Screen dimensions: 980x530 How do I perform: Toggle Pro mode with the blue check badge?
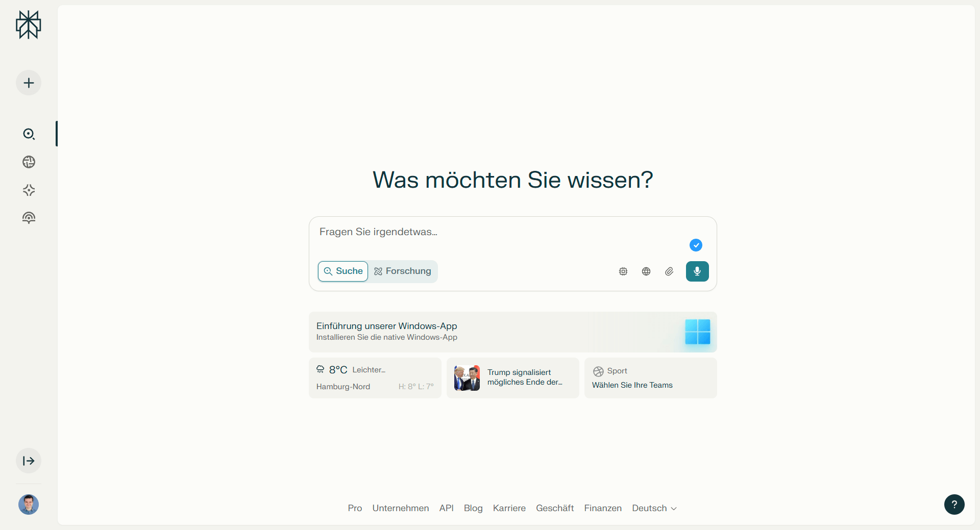[x=696, y=245]
